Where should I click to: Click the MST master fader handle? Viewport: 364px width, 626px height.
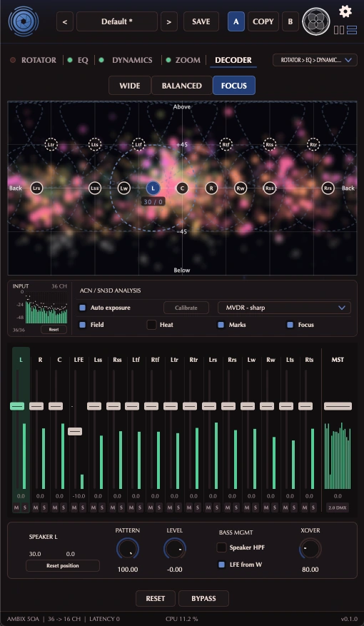(338, 406)
